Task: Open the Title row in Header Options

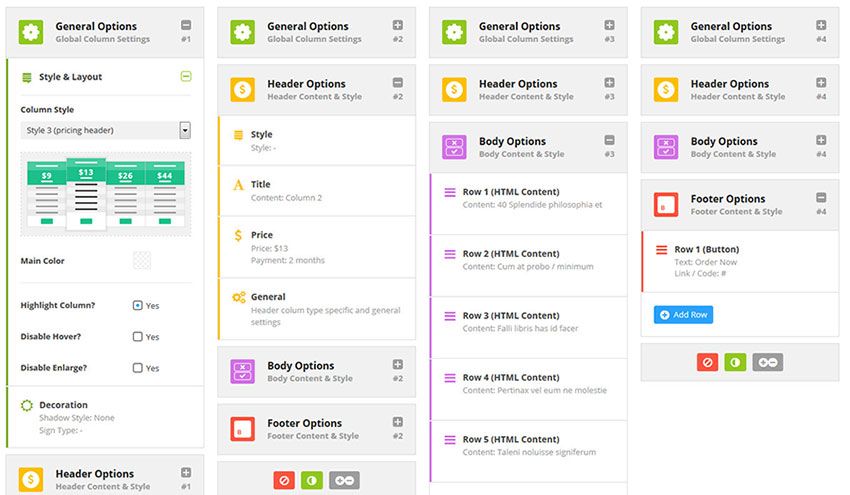Action: pyautogui.click(x=315, y=190)
